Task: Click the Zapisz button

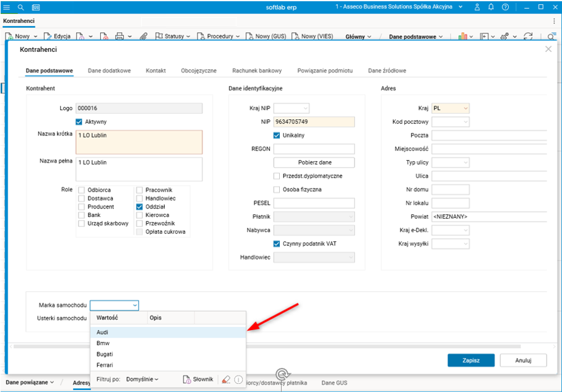Action: (471, 360)
